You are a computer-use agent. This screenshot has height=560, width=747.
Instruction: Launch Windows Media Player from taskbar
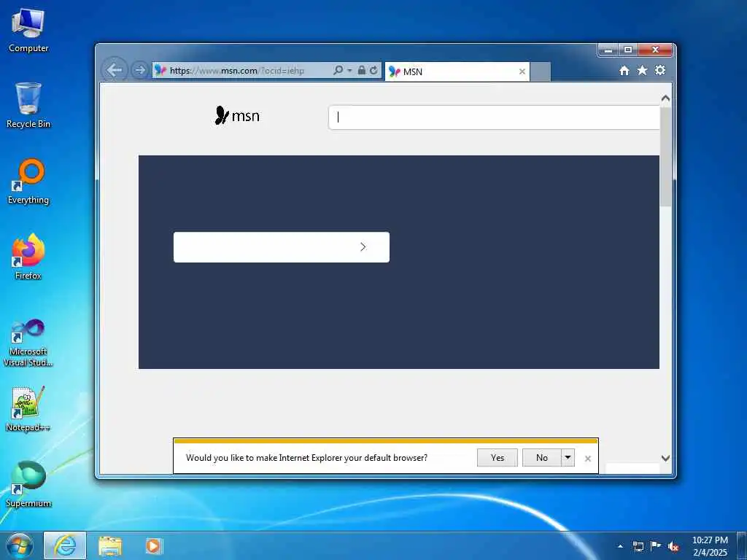point(153,545)
